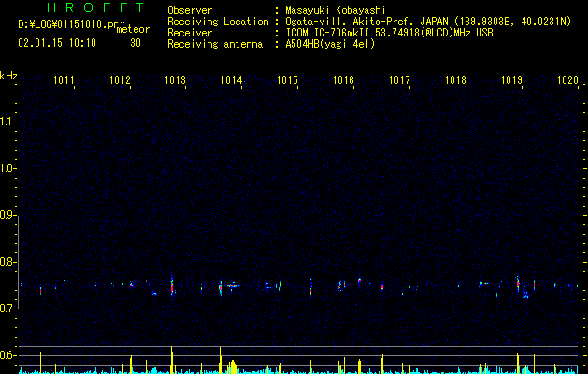The image size is (588, 374).
Task: Click the horizontal echo trace after 1014
Action: [234, 286]
